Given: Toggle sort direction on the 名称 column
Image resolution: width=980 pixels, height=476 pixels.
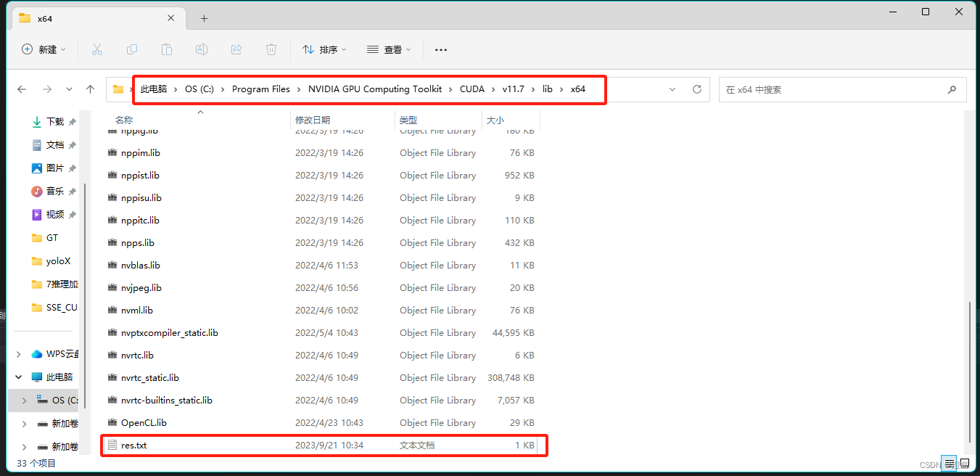Looking at the screenshot, I should pos(123,119).
